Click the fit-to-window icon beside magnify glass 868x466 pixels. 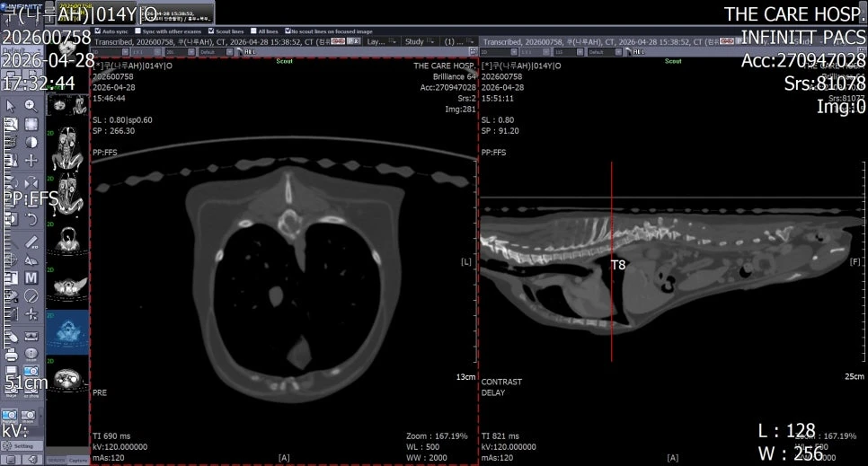click(31, 124)
